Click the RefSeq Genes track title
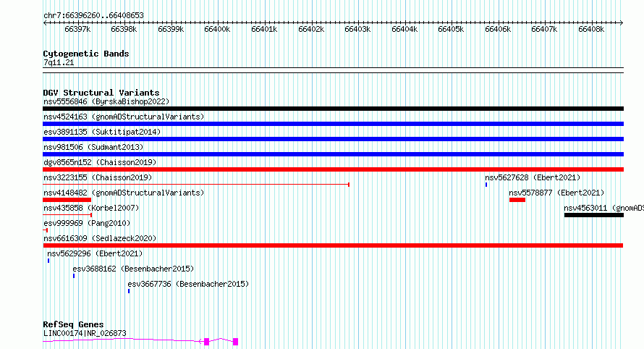Viewport: 644px width, 349px height. [x=73, y=325]
